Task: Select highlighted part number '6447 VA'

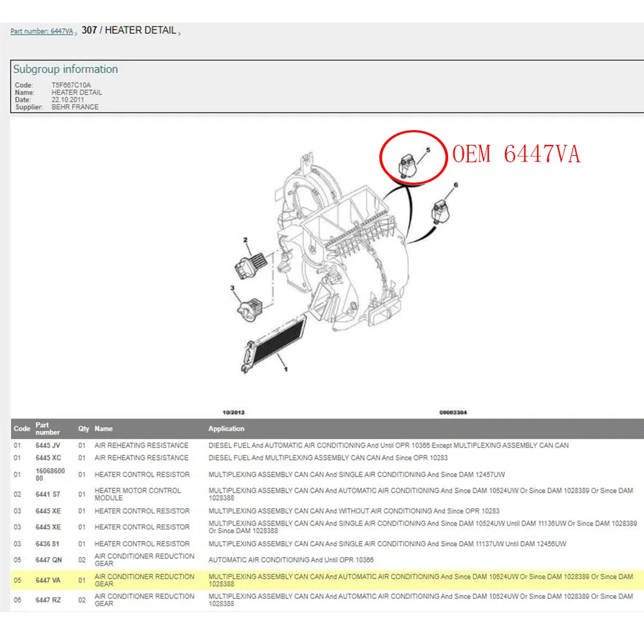Action: click(48, 580)
